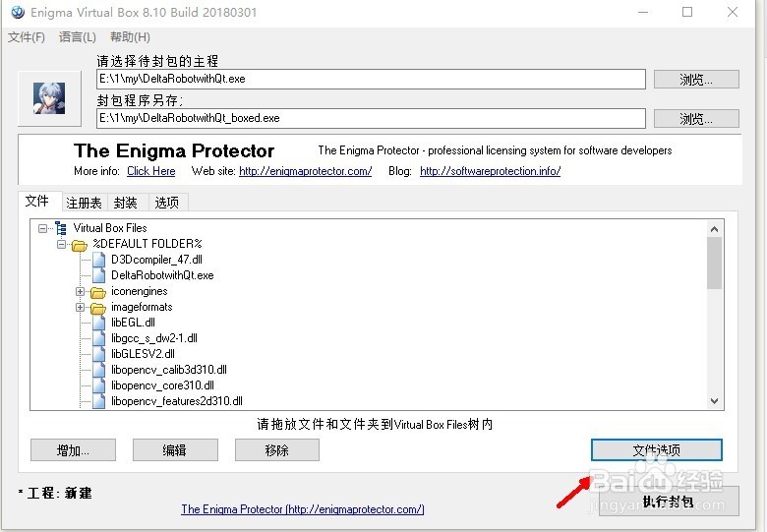Viewport: 767px width, 532px height.
Task: Select libopencv_core310.dll file name
Action: 162,385
